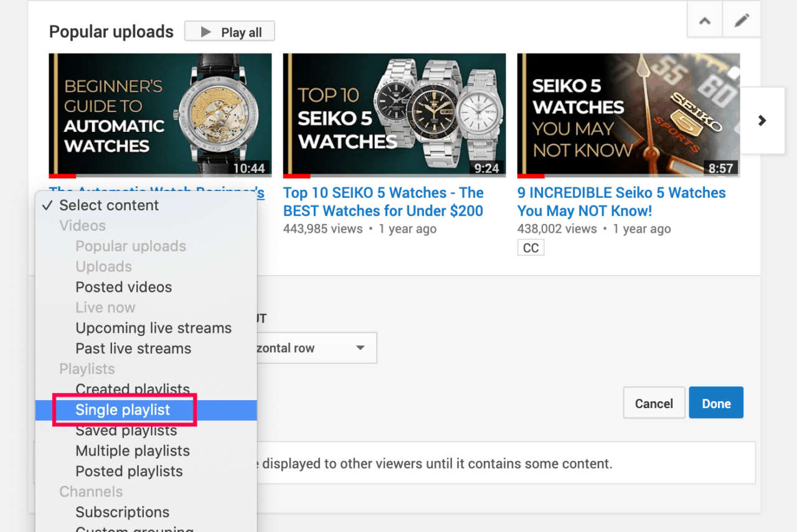Open Top 10 Seiko 5 Watches thumbnail

point(394,115)
